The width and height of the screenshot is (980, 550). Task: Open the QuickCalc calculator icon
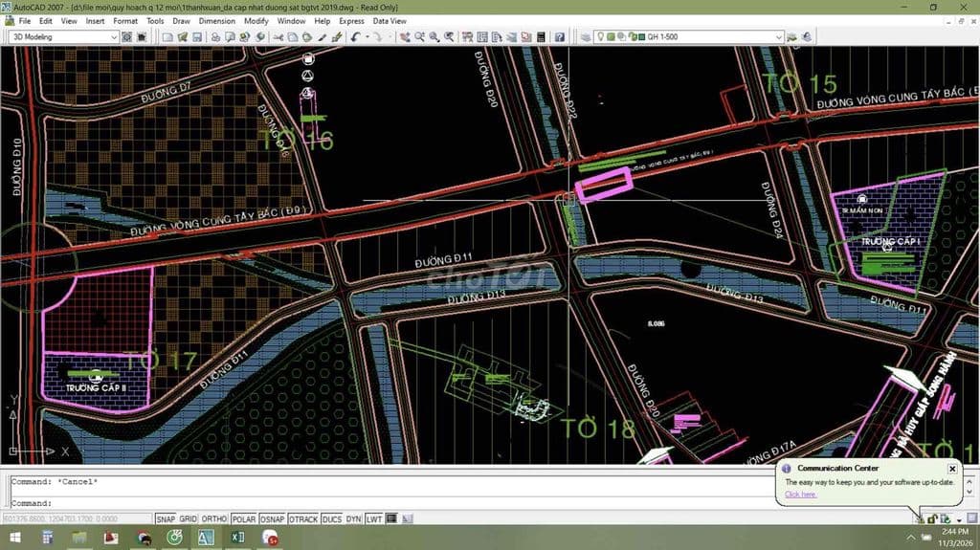click(541, 37)
